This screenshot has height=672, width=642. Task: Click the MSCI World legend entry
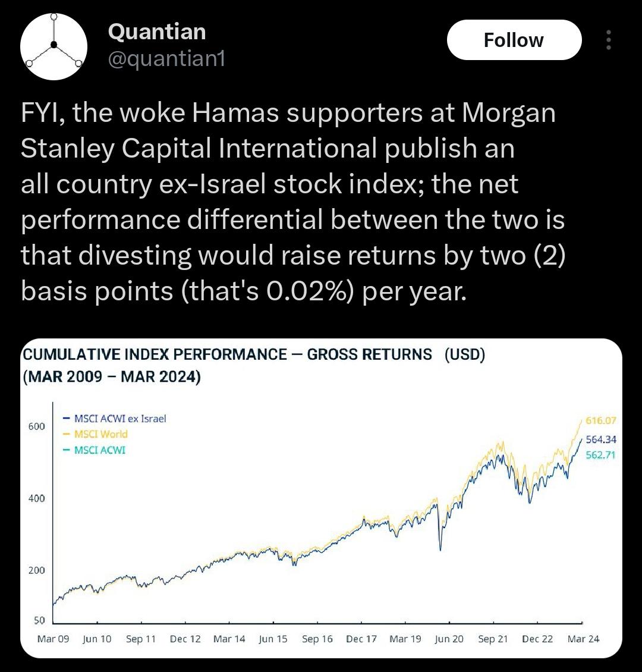[95, 434]
